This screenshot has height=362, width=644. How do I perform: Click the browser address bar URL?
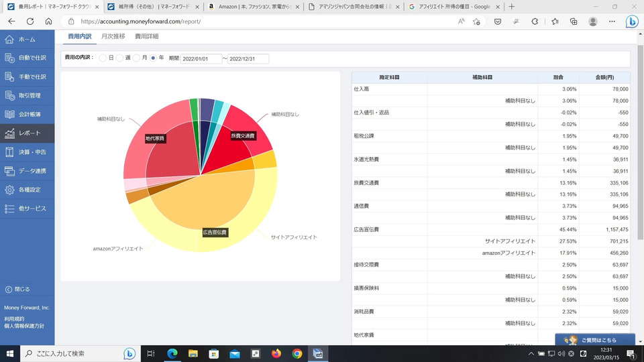140,21
